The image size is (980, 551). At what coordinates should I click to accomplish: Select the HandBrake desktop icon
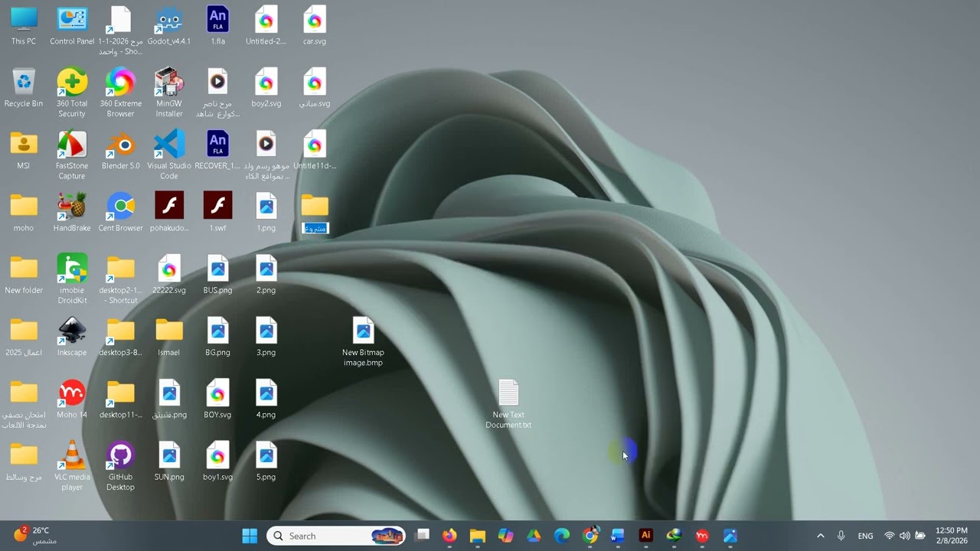72,207
